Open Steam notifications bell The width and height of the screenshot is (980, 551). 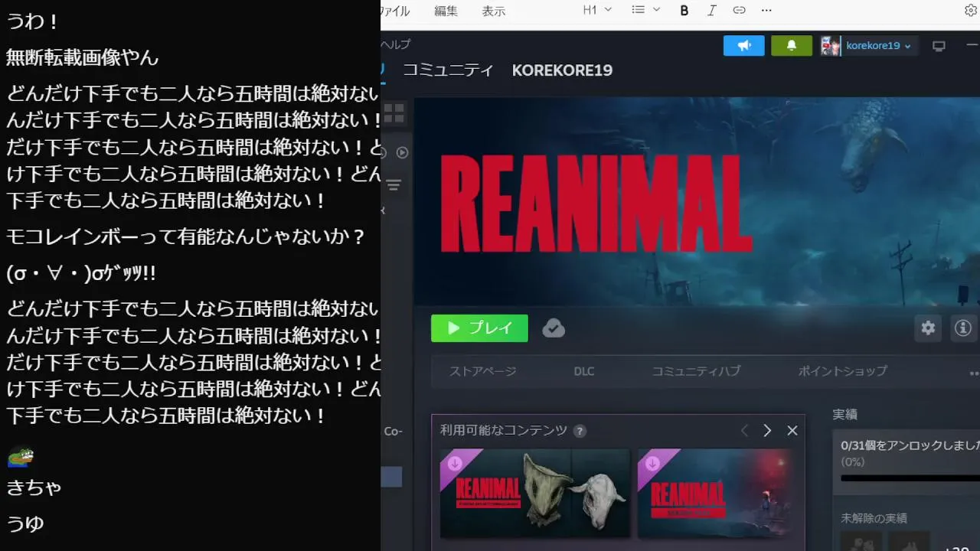point(791,46)
